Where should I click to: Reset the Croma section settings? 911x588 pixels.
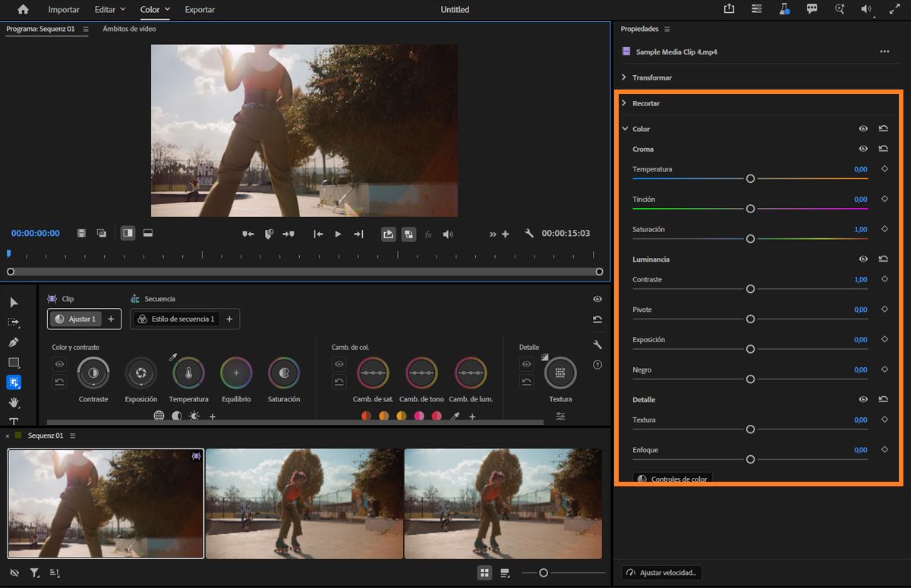pyautogui.click(x=884, y=149)
